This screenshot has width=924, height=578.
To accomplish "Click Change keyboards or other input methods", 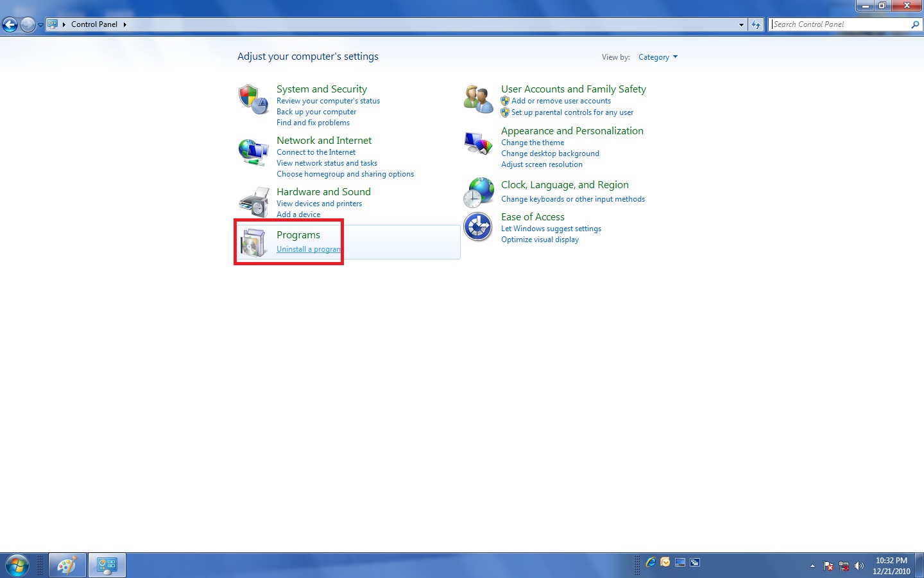I will [573, 199].
